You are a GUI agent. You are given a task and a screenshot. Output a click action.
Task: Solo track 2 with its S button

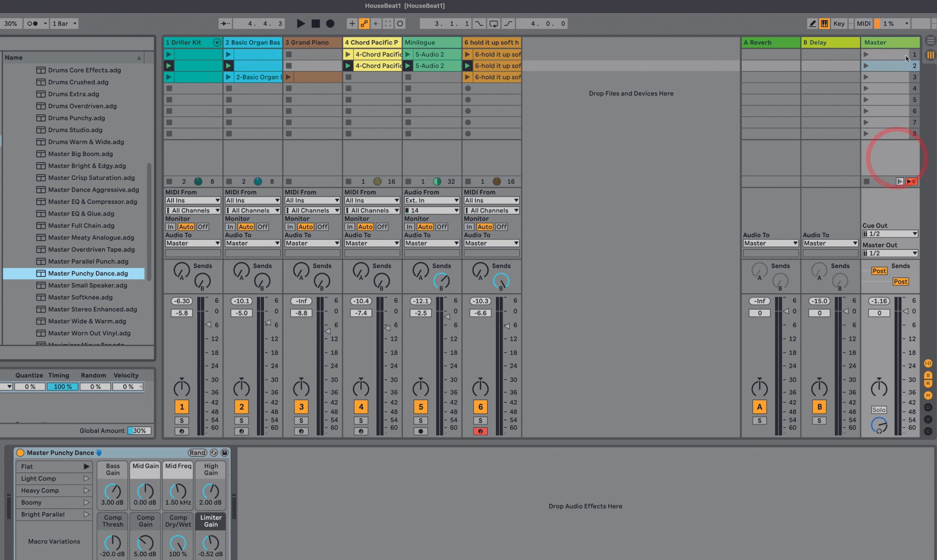pos(242,421)
